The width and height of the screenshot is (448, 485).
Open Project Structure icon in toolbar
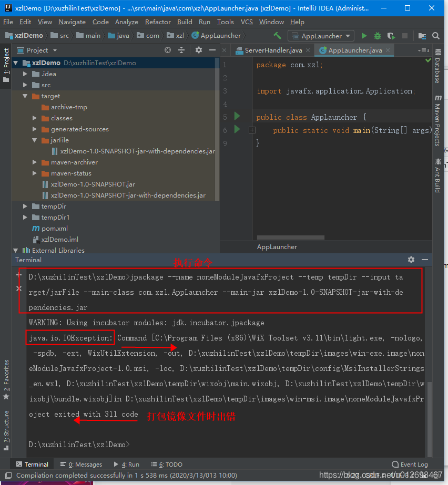422,36
